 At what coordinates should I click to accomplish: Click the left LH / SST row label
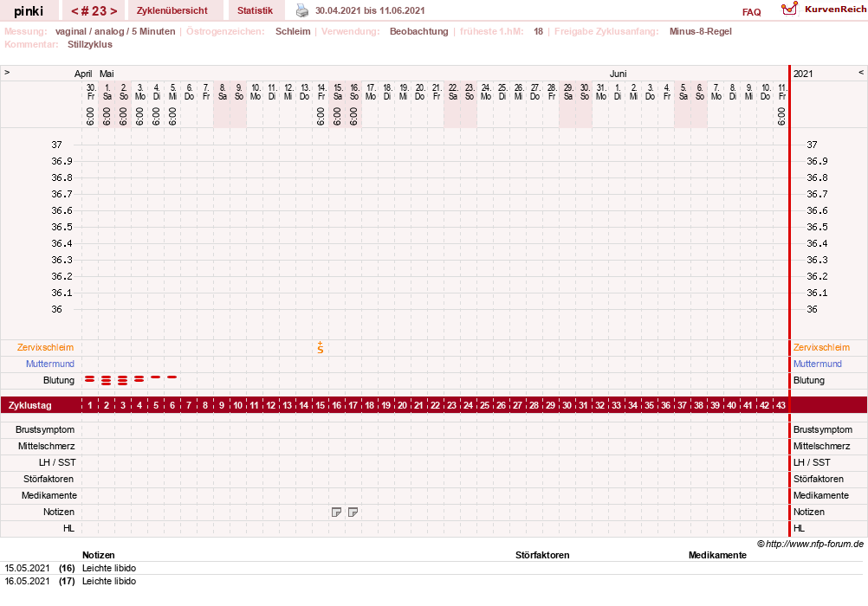pos(55,462)
